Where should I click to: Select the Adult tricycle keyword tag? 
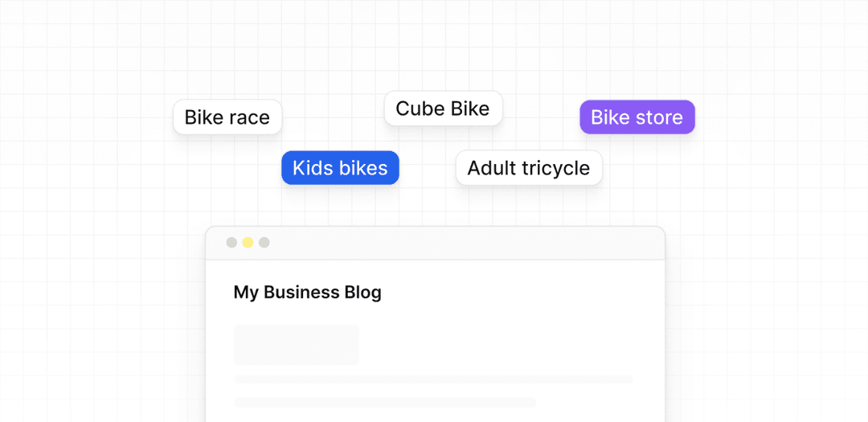click(529, 168)
